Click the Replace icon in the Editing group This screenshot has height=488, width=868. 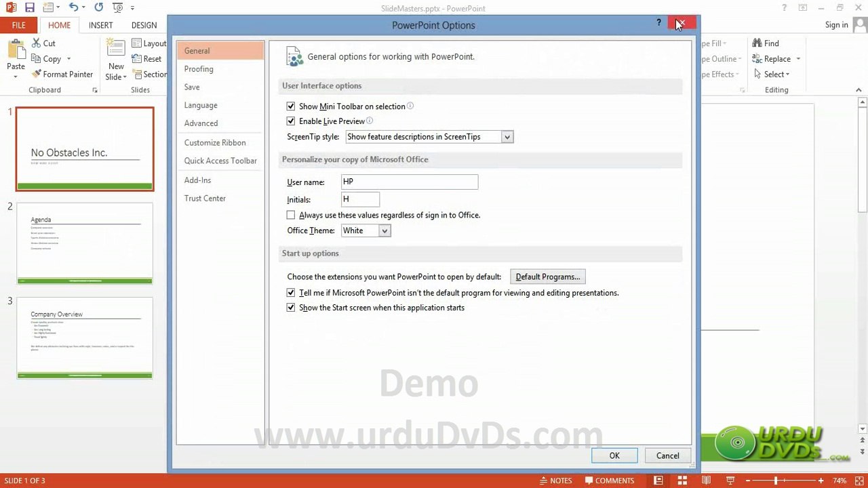(x=757, y=59)
